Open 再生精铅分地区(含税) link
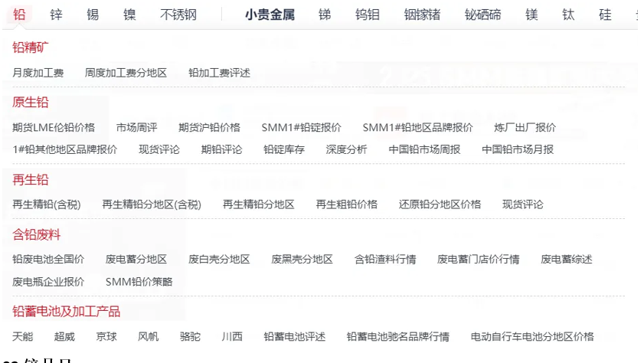 coord(152,204)
